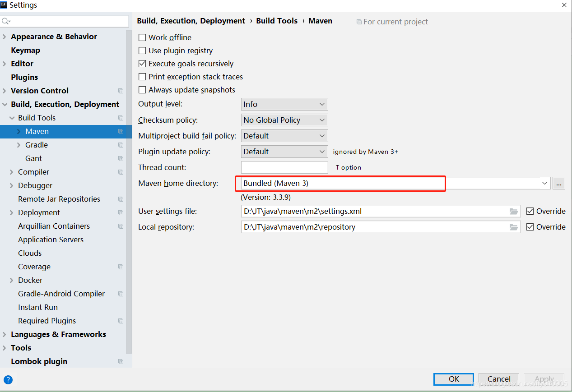
Task: Click the OK button
Action: click(x=454, y=379)
